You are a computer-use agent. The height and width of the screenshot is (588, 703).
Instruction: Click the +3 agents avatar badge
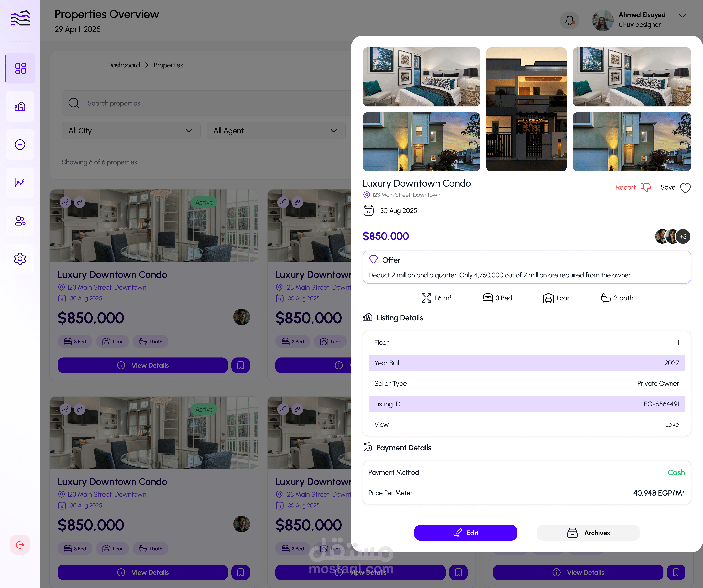click(x=683, y=236)
